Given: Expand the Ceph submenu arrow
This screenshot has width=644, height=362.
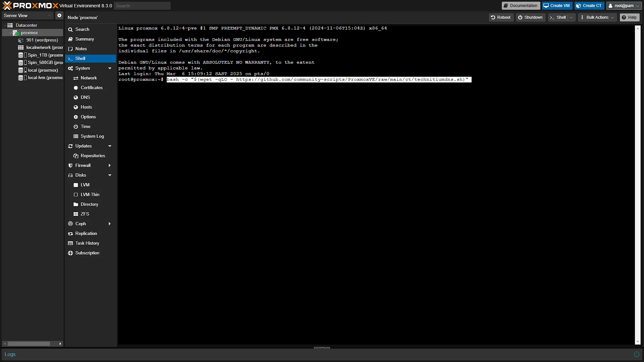Looking at the screenshot, I should tap(110, 224).
